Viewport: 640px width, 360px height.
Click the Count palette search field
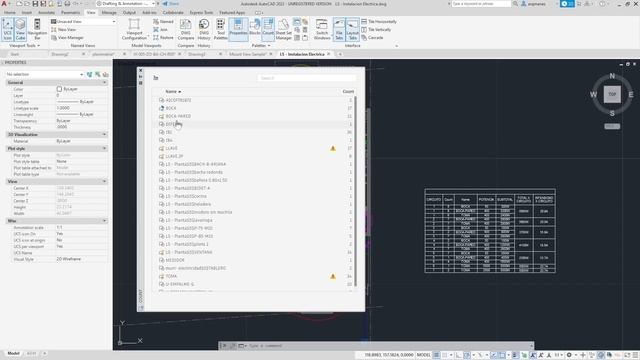tap(306, 78)
